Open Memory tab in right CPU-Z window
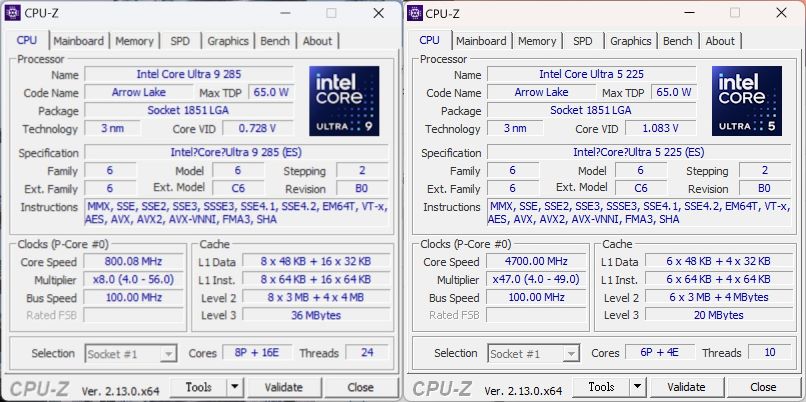 537,41
